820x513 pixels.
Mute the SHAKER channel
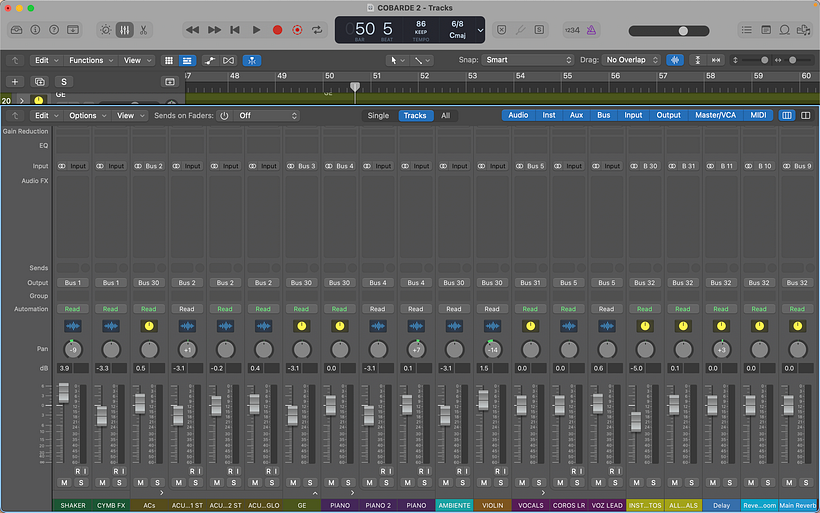point(64,483)
